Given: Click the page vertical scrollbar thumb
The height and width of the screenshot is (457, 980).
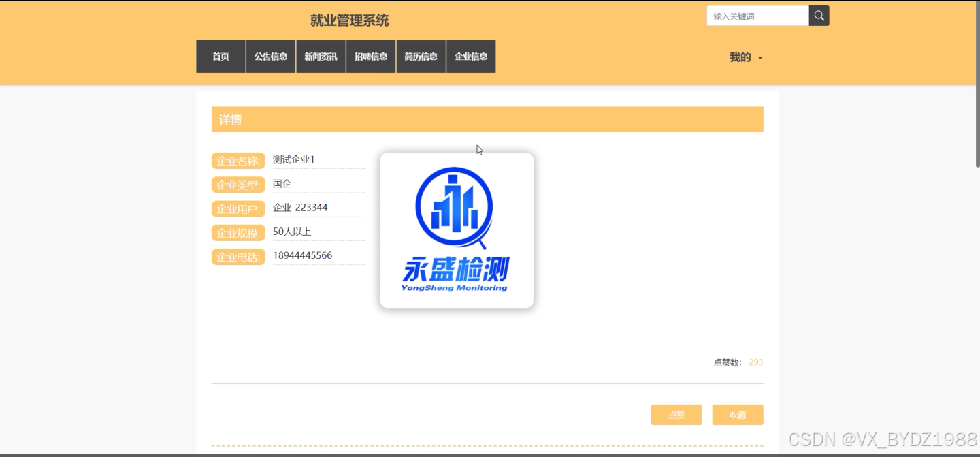Looking at the screenshot, I should 977,85.
